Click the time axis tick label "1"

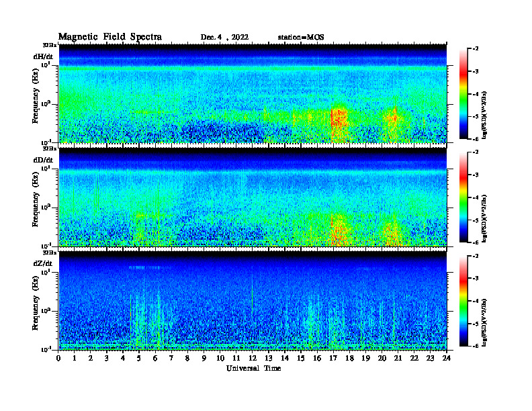[x=75, y=359]
